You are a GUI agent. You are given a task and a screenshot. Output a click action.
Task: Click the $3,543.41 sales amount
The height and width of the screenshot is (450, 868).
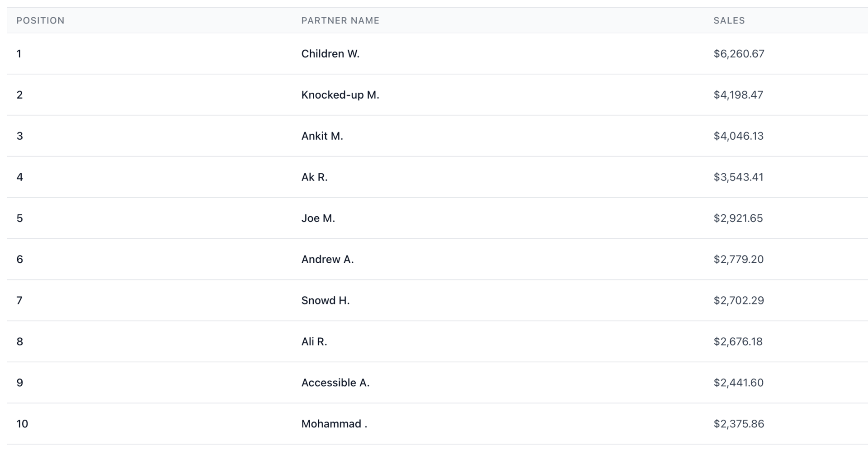pos(738,177)
